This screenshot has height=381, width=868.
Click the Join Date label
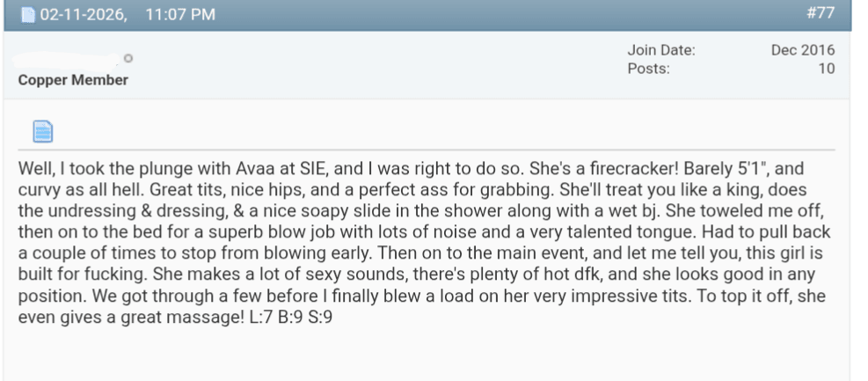[x=659, y=51]
